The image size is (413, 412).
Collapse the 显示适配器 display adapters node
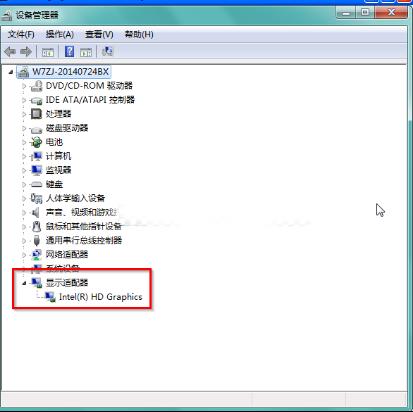[24, 283]
